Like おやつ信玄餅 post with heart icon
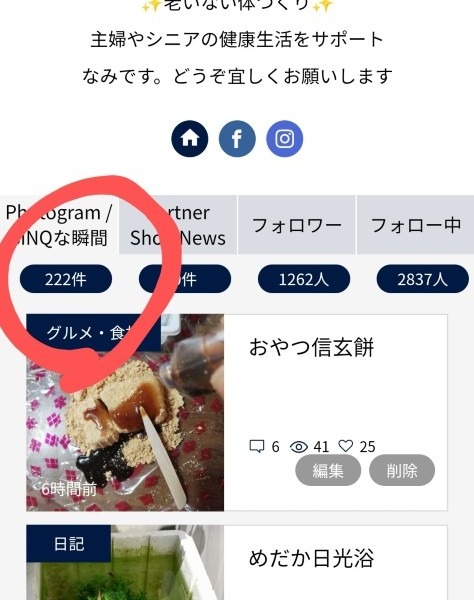The width and height of the screenshot is (474, 600). click(x=346, y=446)
